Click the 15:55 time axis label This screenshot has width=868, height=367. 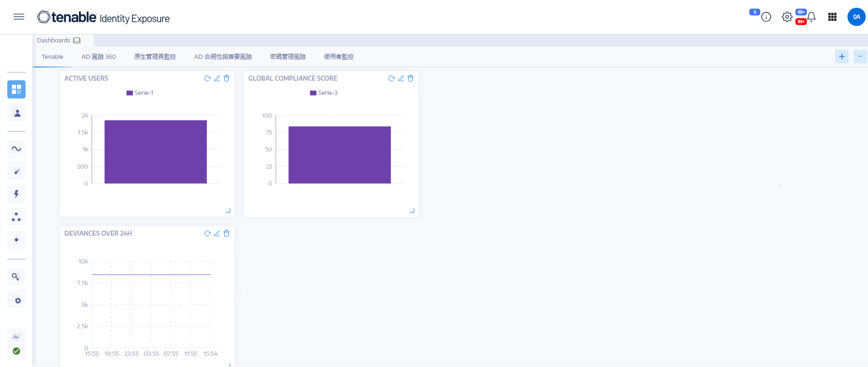coord(92,354)
